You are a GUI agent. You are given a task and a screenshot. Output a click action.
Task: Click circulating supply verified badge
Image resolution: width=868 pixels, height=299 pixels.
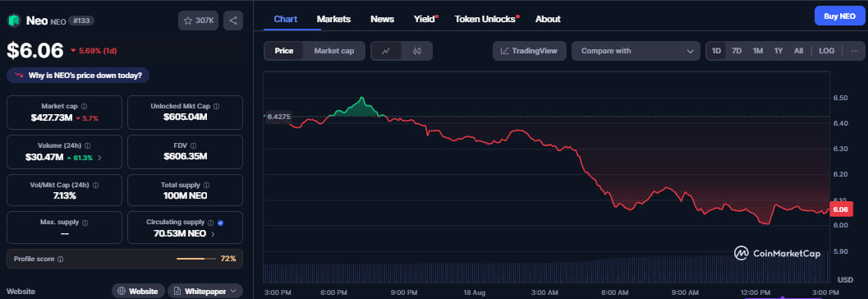tap(220, 223)
